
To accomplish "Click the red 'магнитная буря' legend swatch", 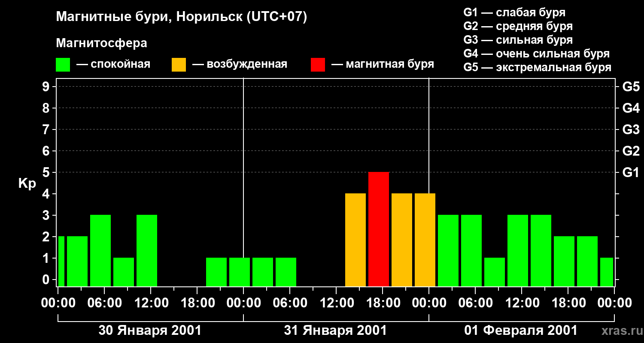I will tap(318, 65).
